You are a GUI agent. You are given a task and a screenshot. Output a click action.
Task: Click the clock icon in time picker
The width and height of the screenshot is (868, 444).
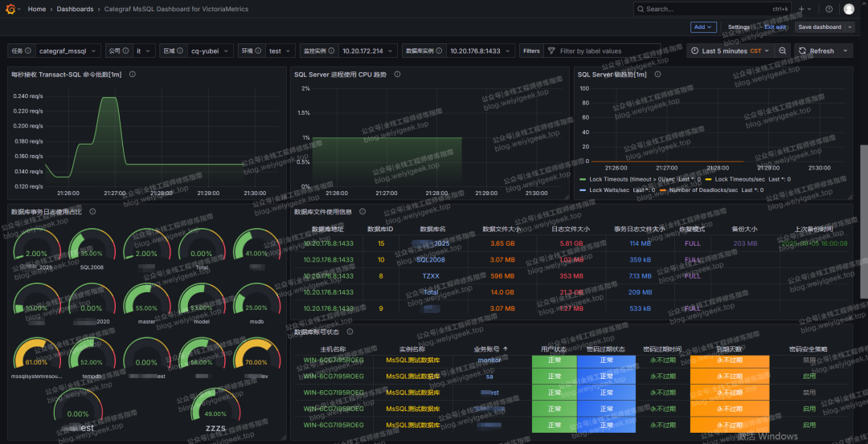pyautogui.click(x=695, y=51)
